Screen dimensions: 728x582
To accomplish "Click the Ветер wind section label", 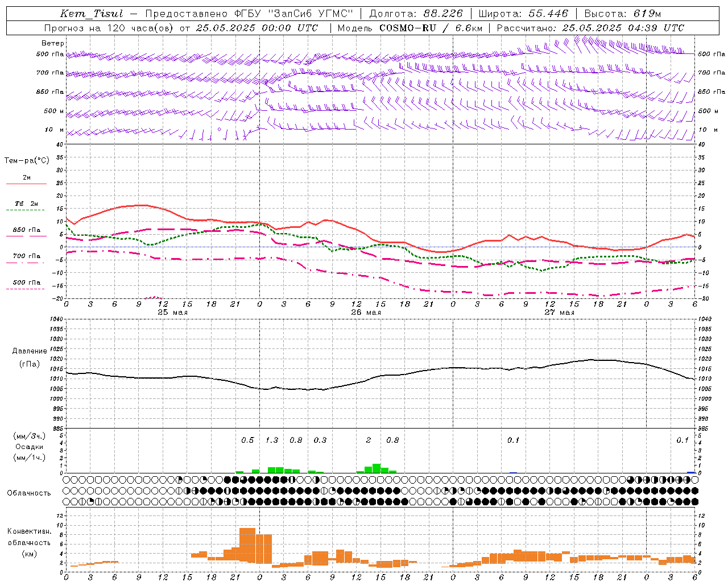I will point(53,43).
